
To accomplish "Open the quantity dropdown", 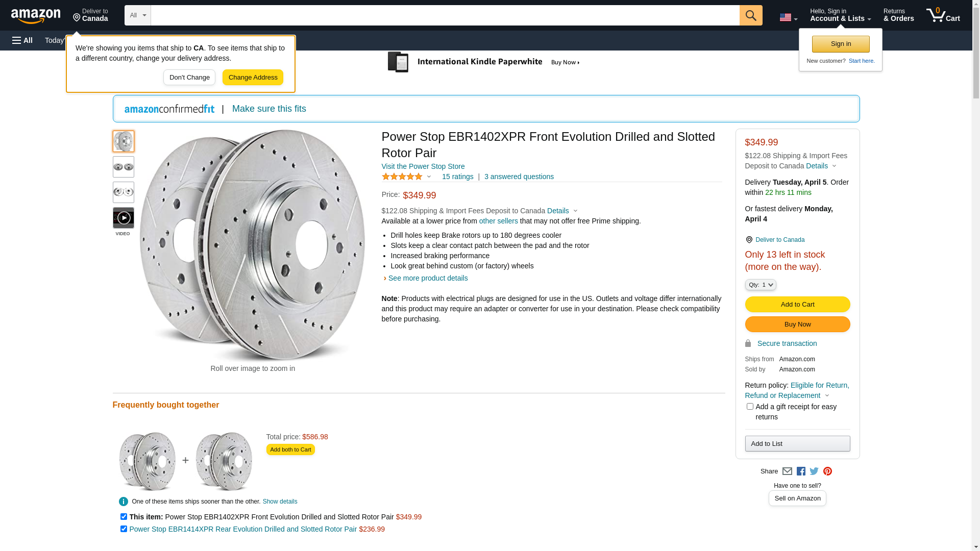I will point(761,285).
